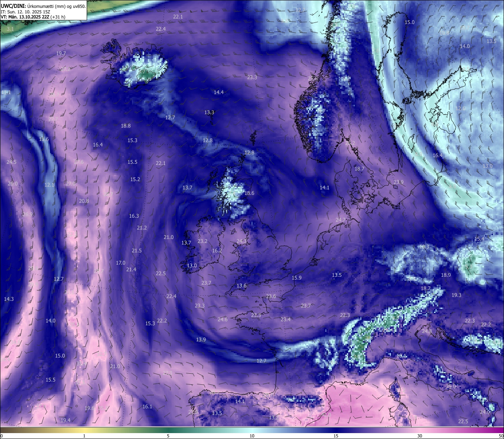Click the 19.7 value label
504x439 pixels.
point(61,53)
